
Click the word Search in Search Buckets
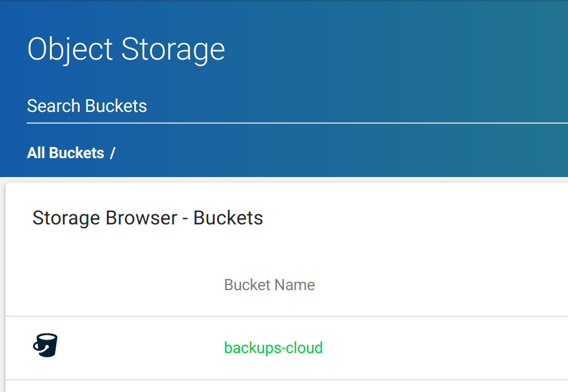[53, 106]
